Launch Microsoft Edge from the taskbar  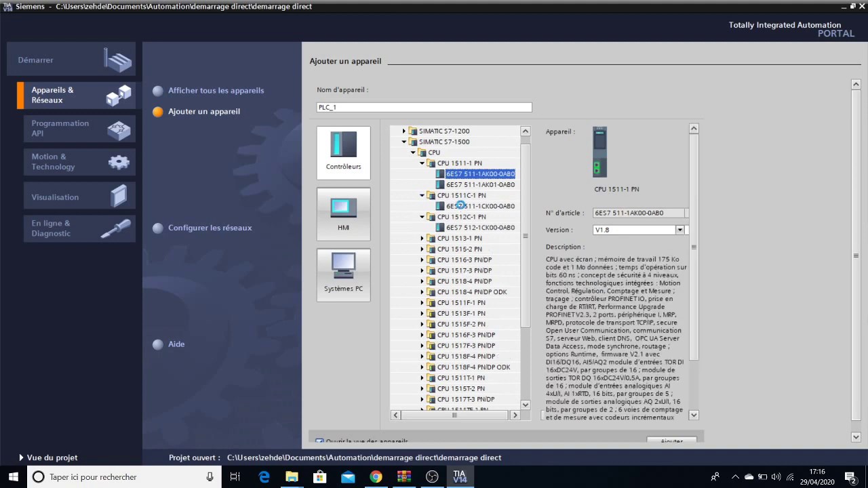264,476
